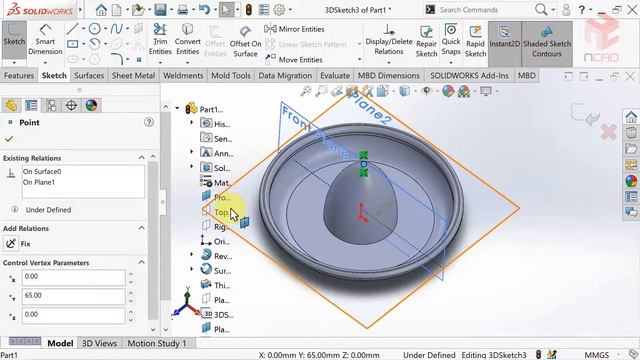Accept the Point with green checkmark

tap(9, 139)
